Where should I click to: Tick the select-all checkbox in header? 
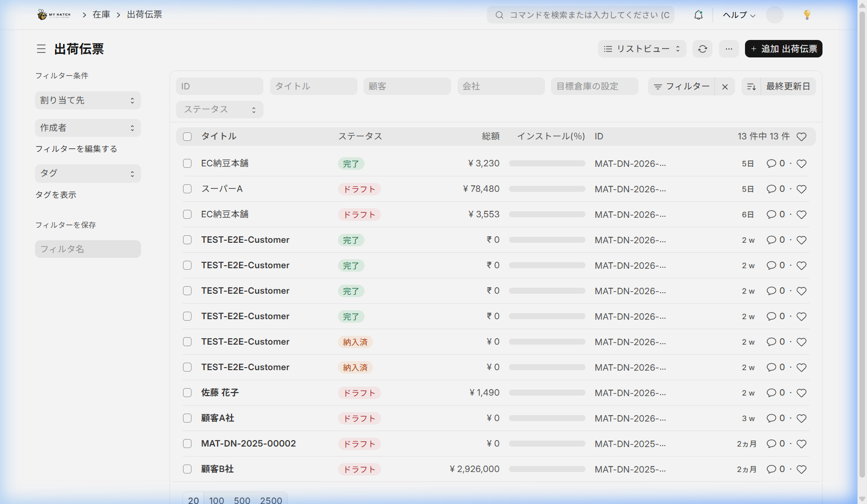pyautogui.click(x=187, y=137)
